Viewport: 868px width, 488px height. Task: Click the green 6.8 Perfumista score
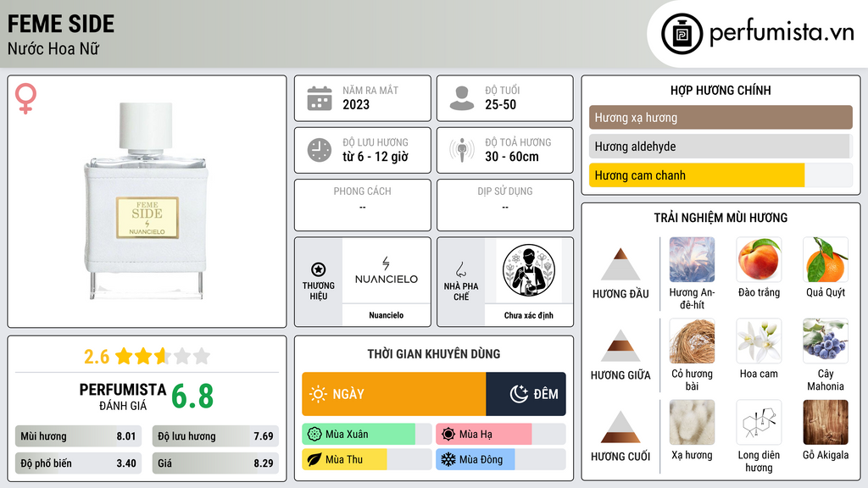coord(192,396)
